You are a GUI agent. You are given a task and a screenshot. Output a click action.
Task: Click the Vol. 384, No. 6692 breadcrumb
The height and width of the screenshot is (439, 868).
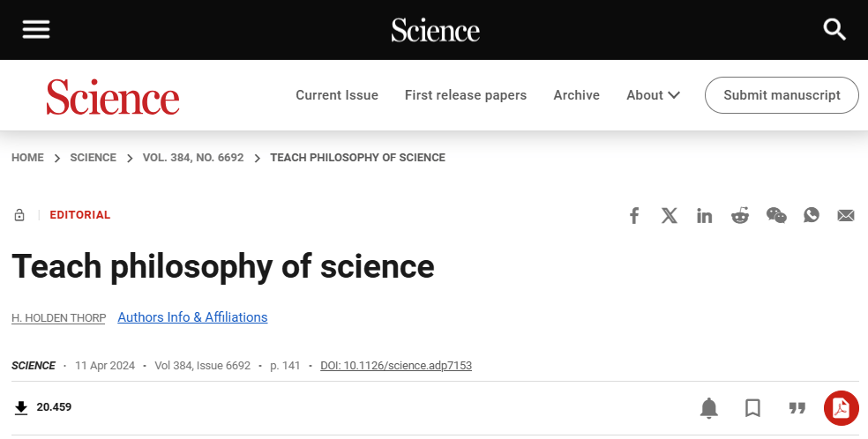[193, 158]
